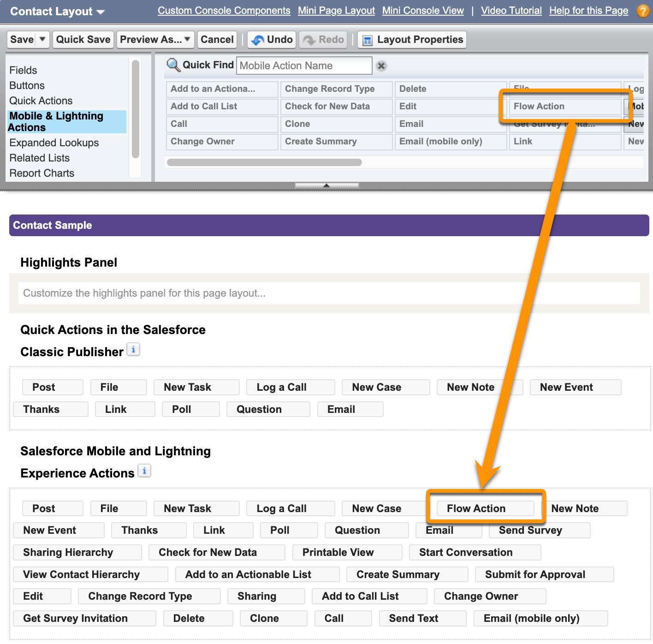This screenshot has width=653, height=644.
Task: Select Question in Classic Publisher section
Action: (268, 409)
